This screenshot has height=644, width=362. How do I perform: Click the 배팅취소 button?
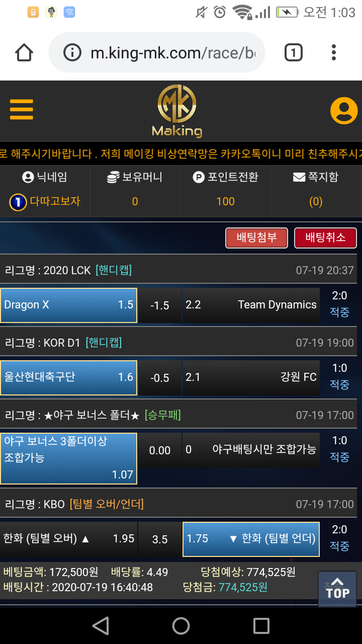[325, 238]
